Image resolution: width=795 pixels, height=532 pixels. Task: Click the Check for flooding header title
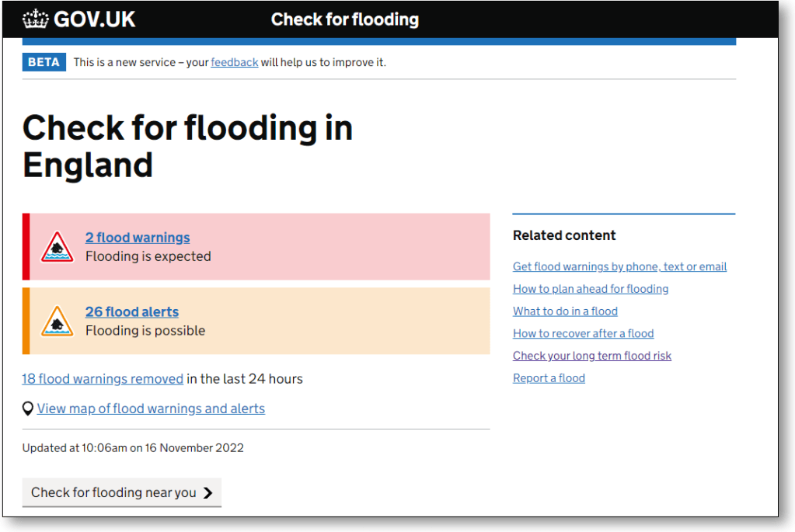point(344,19)
